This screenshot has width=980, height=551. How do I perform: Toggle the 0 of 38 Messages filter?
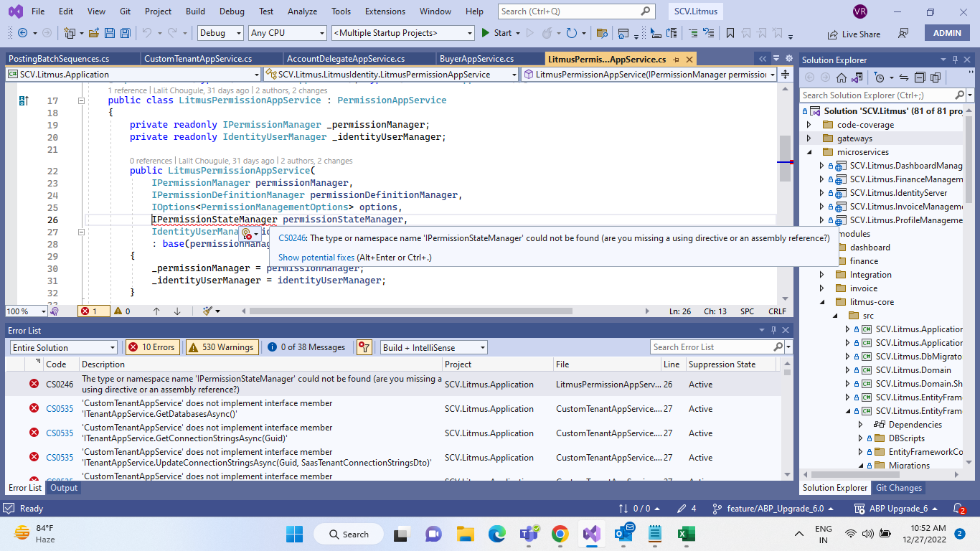[306, 347]
